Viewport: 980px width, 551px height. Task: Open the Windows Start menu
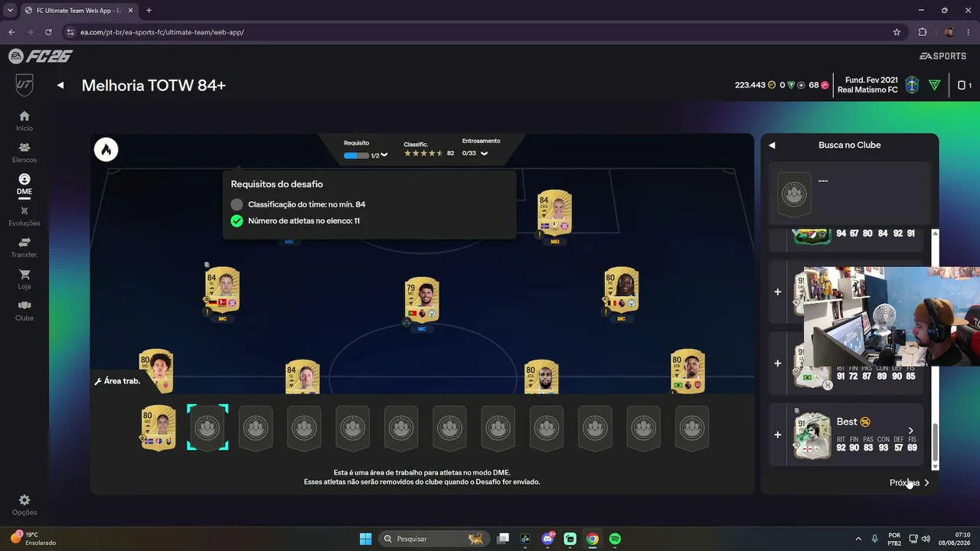point(366,539)
